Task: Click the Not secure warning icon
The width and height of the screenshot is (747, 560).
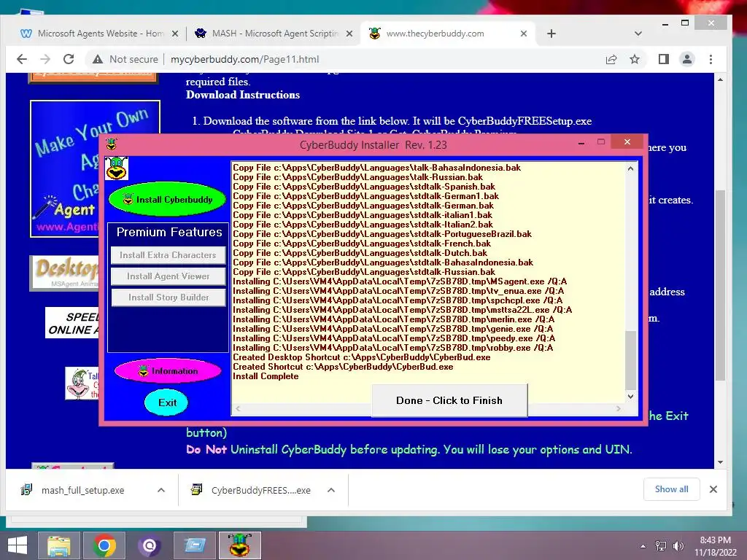Action: (x=98, y=59)
